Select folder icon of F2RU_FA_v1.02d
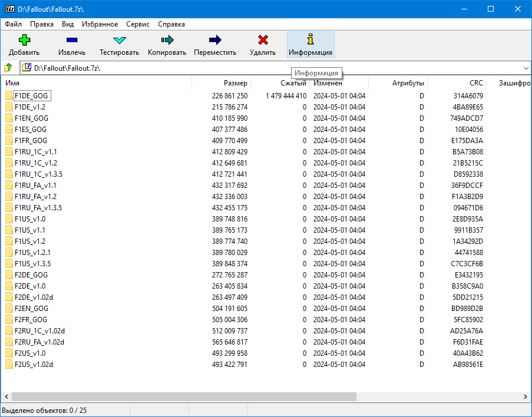The width and height of the screenshot is (532, 417). [9, 342]
